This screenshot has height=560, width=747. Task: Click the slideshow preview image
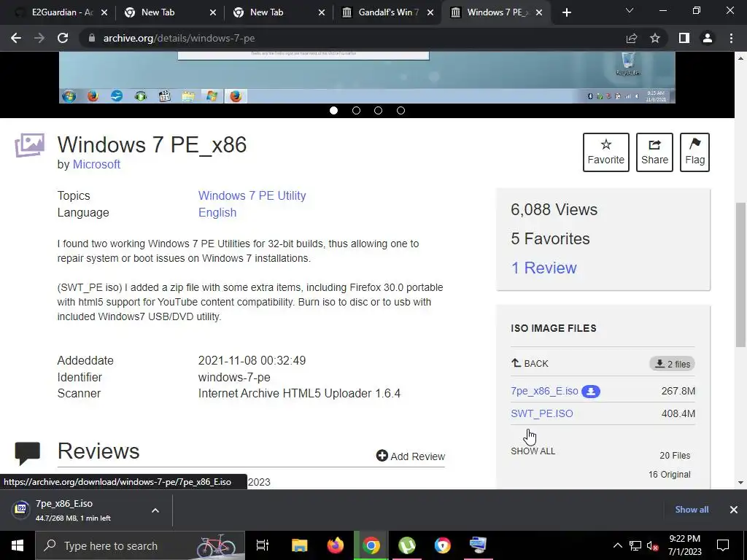point(367,77)
